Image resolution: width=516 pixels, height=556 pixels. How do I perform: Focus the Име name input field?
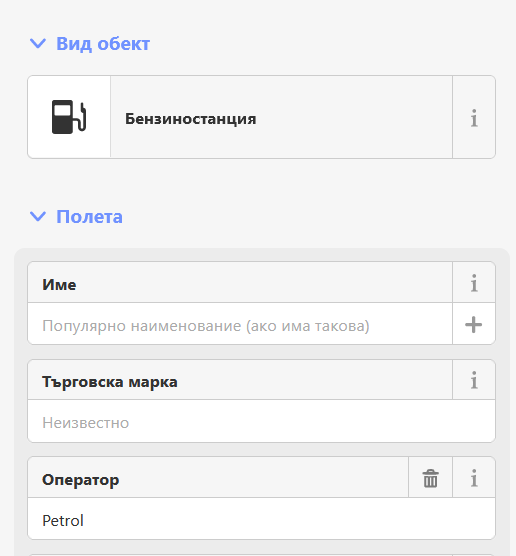coord(240,324)
